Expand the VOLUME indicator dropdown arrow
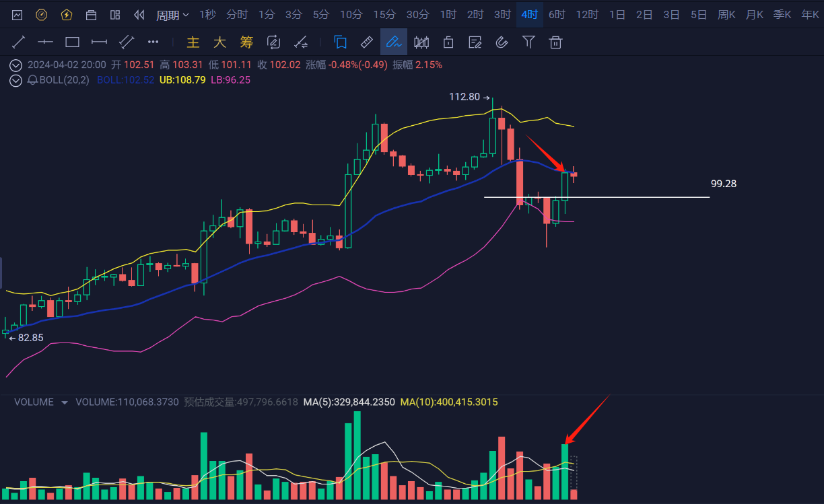This screenshot has width=824, height=504. [x=65, y=402]
